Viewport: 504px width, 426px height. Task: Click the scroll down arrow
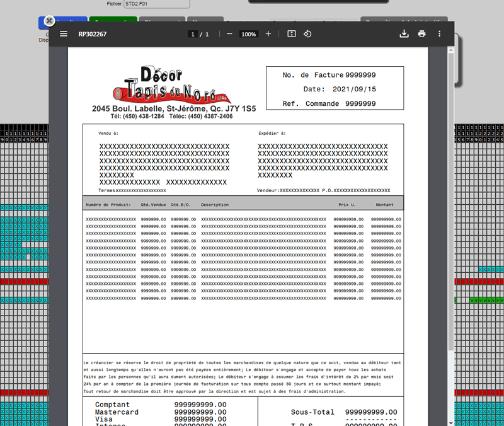coord(450,423)
